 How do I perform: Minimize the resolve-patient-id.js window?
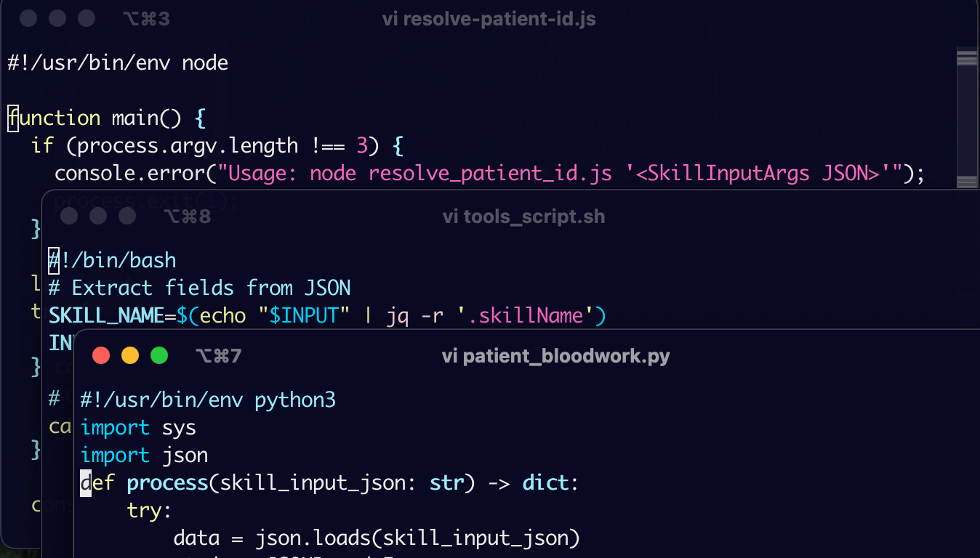coord(57,18)
